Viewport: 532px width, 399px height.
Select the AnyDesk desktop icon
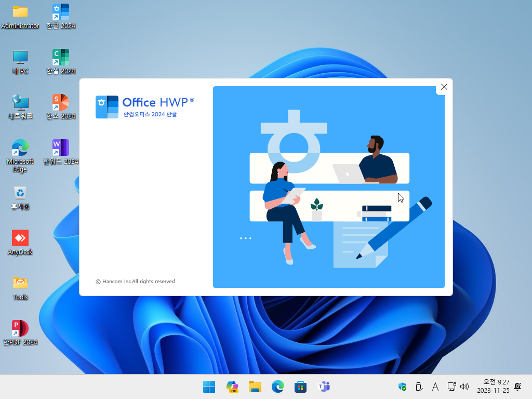pos(20,242)
